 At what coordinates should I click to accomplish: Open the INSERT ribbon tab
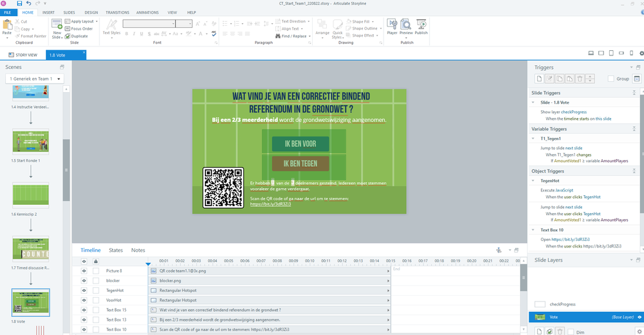coord(48,12)
